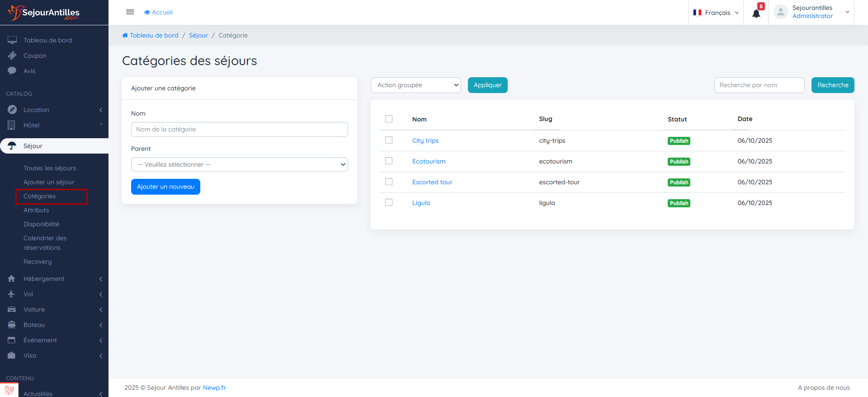The height and width of the screenshot is (397, 868).
Task: Click the Voiture car icon
Action: coord(12,309)
